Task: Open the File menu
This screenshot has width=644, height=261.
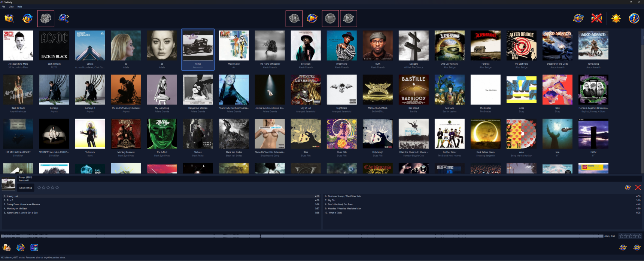Action: click(3, 7)
